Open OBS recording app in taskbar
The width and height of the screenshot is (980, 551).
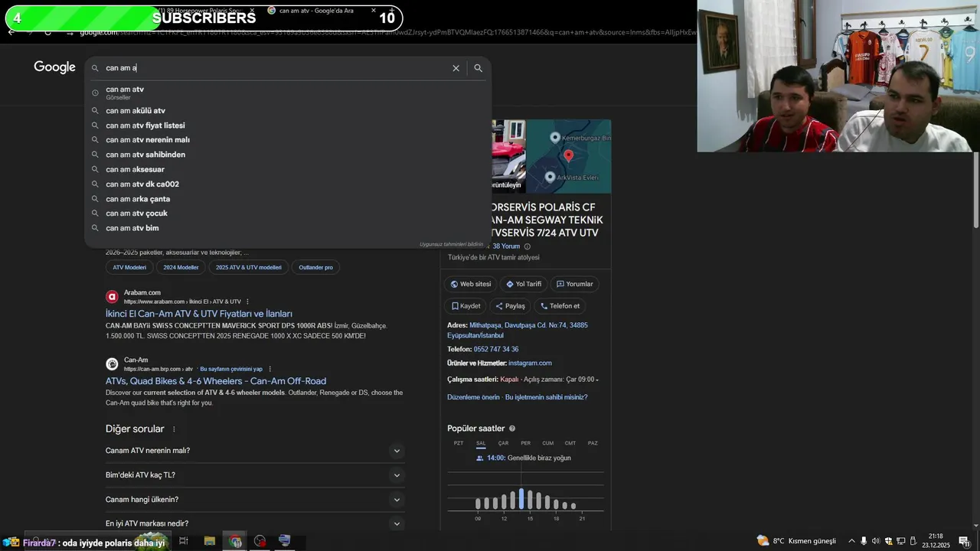click(260, 541)
